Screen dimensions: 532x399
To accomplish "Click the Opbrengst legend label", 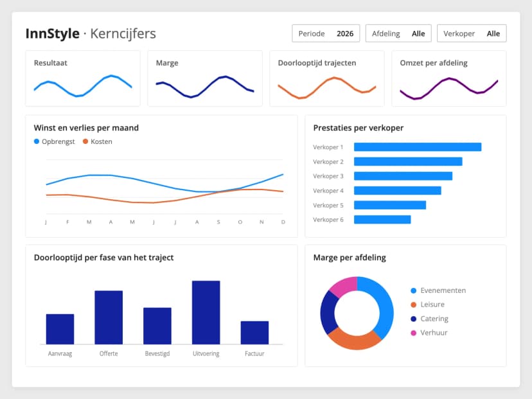I will coord(58,141).
